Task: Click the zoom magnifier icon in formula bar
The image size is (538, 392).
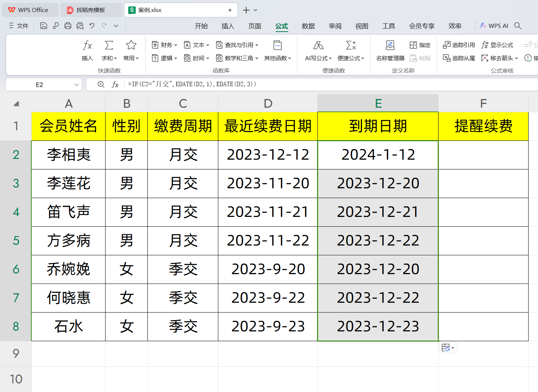Action: tap(101, 84)
